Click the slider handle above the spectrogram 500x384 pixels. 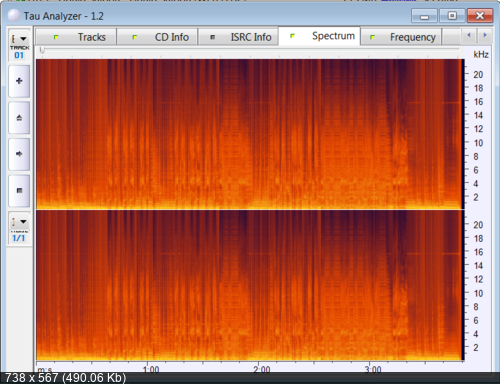(x=42, y=50)
